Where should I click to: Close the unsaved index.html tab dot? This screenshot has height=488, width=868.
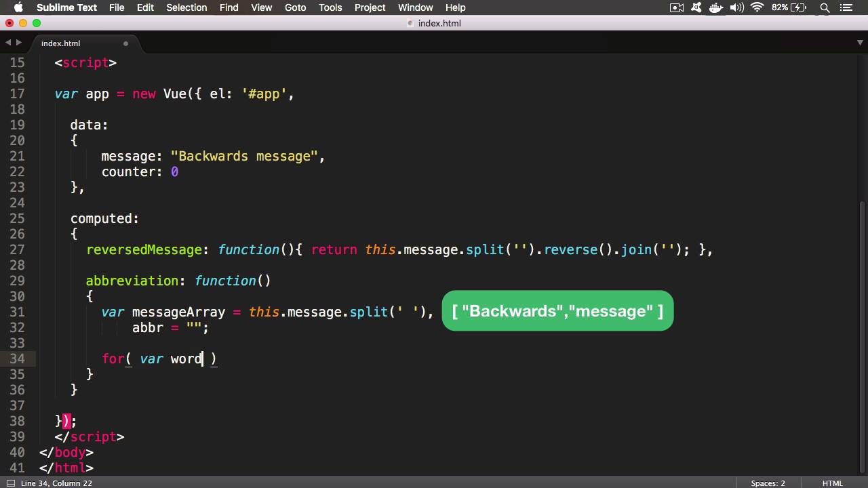[125, 43]
